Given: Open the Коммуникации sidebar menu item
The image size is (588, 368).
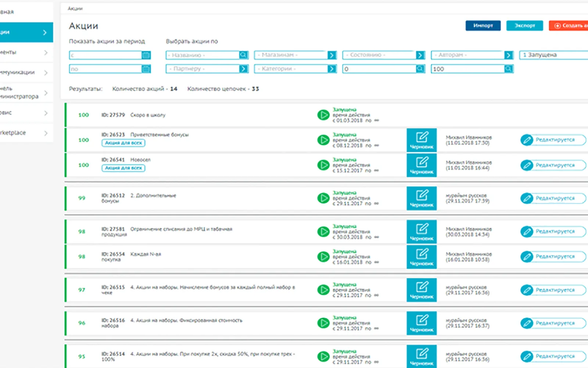Looking at the screenshot, I should tap(26, 72).
